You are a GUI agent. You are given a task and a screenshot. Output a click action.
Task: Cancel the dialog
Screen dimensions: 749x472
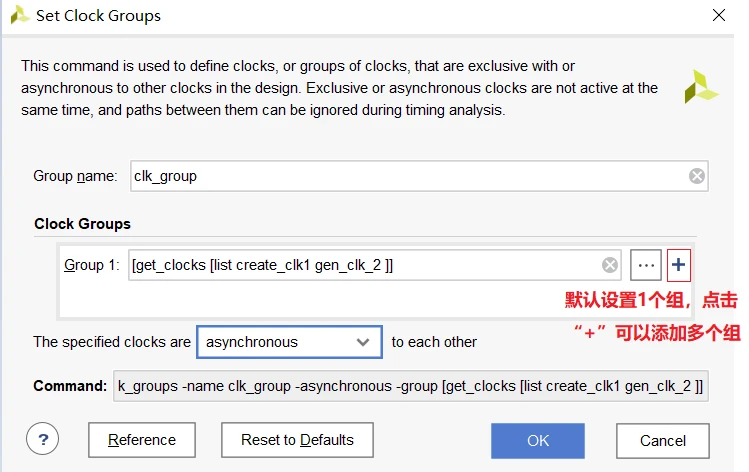click(662, 440)
